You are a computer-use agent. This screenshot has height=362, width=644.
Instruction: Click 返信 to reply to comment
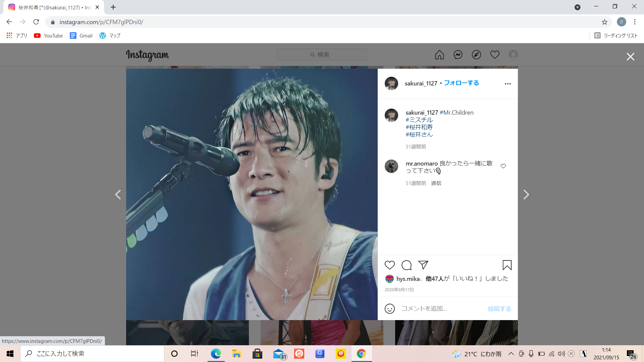[x=436, y=183]
